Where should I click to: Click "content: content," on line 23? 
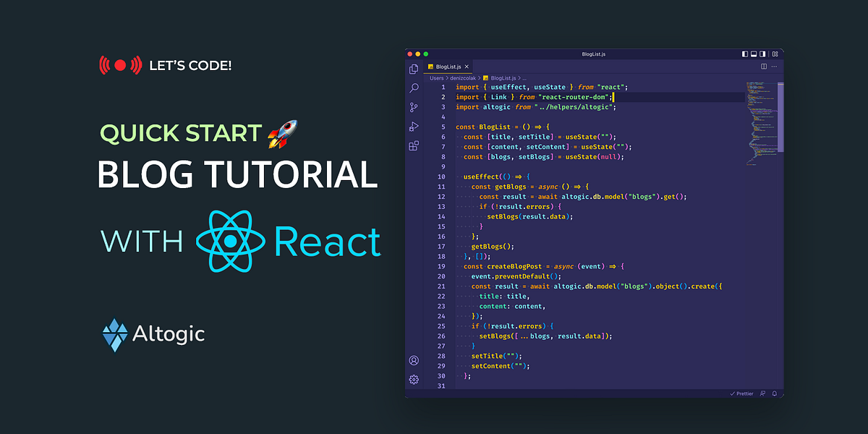513,306
